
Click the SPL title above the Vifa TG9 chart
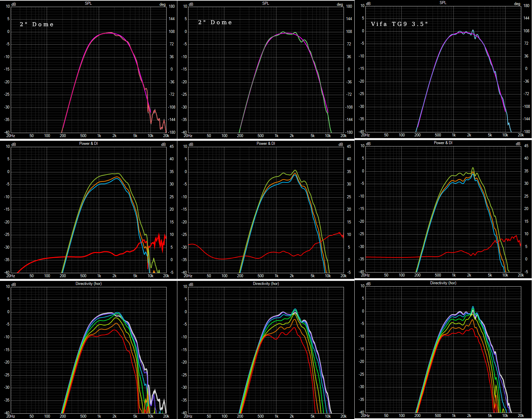pyautogui.click(x=443, y=3)
